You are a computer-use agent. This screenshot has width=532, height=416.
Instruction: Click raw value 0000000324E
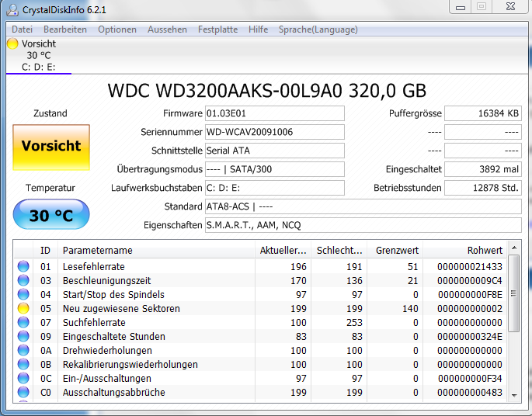(470, 336)
